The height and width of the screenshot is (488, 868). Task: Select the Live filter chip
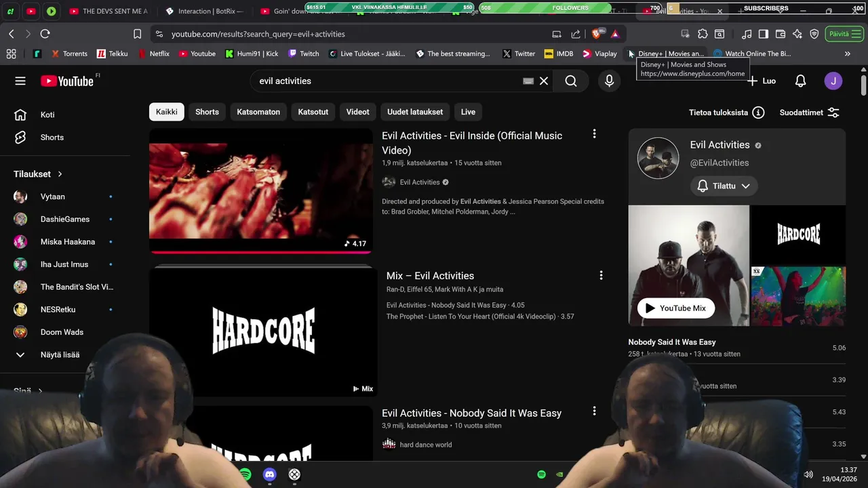[468, 112]
